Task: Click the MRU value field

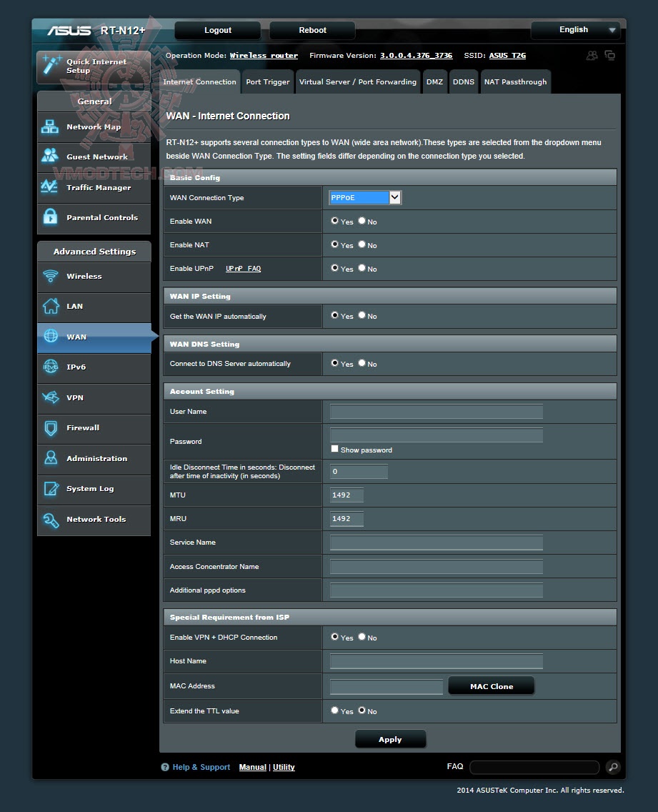Action: (x=347, y=518)
